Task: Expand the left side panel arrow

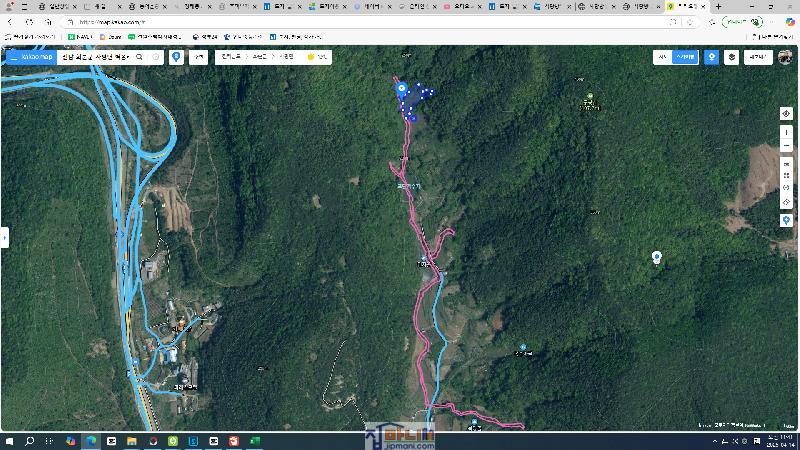Action: tap(4, 238)
